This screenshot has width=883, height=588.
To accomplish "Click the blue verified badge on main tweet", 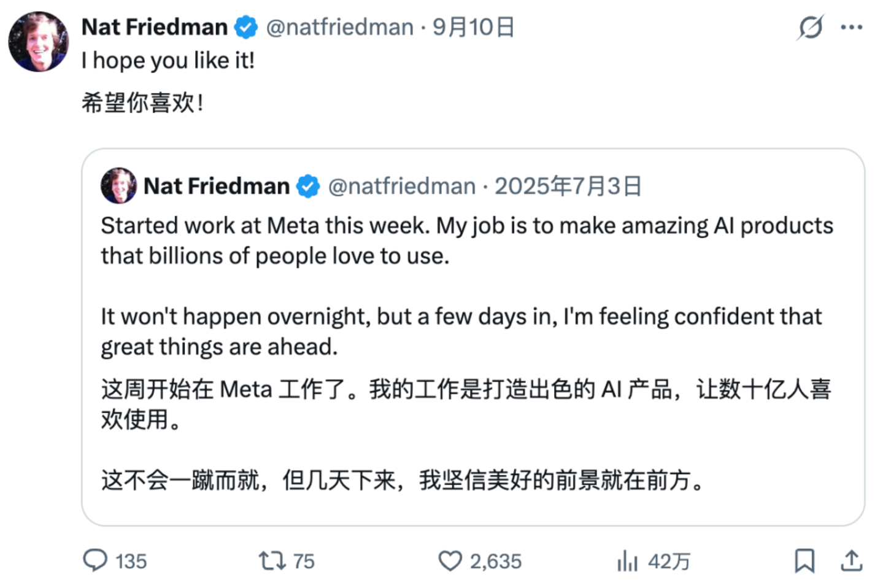I will click(x=247, y=28).
